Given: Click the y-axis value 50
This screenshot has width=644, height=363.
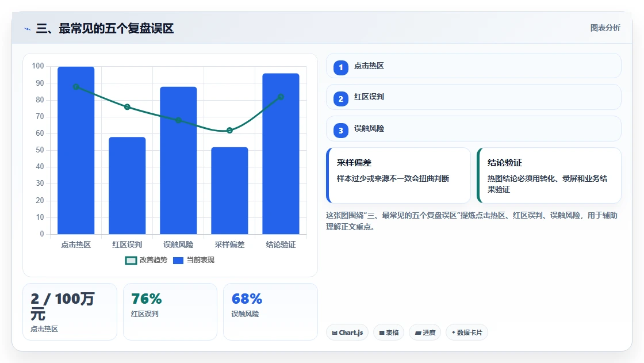Looking at the screenshot, I should click(x=40, y=150).
